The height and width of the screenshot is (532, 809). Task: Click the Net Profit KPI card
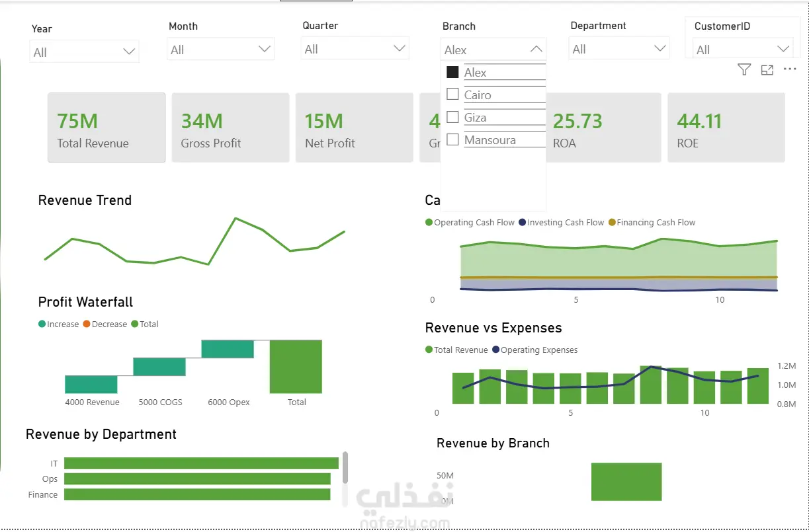[354, 128]
